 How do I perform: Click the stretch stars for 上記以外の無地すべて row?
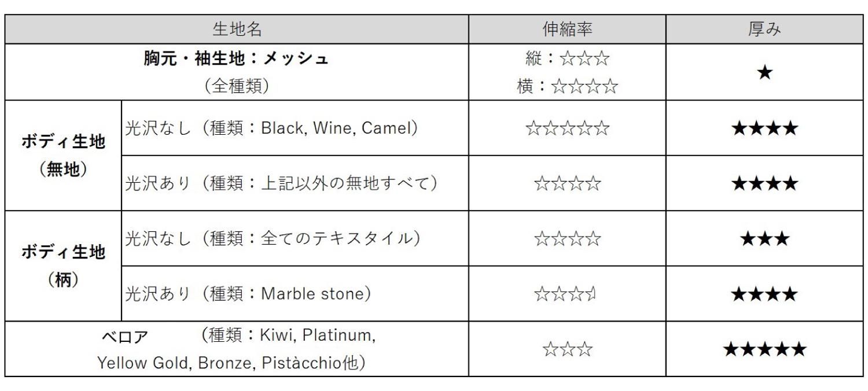(567, 184)
